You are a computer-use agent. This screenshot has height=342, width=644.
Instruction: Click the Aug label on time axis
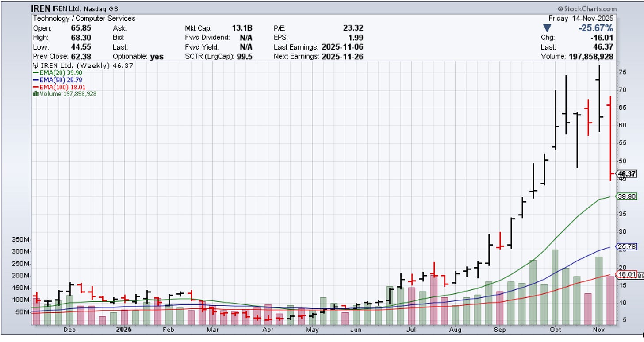456,330
